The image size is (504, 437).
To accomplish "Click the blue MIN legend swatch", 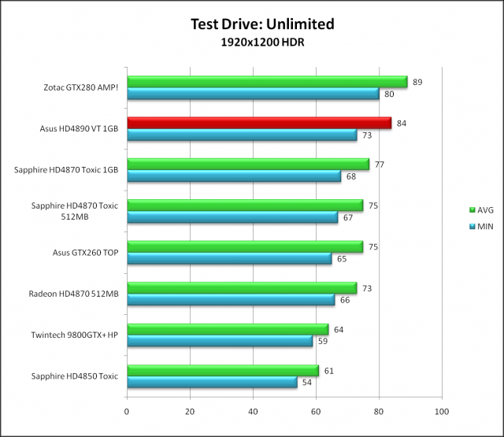I will [472, 226].
